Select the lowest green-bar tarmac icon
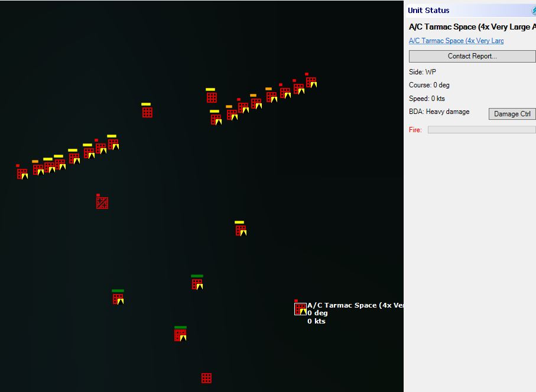The height and width of the screenshot is (392, 536). coord(180,335)
